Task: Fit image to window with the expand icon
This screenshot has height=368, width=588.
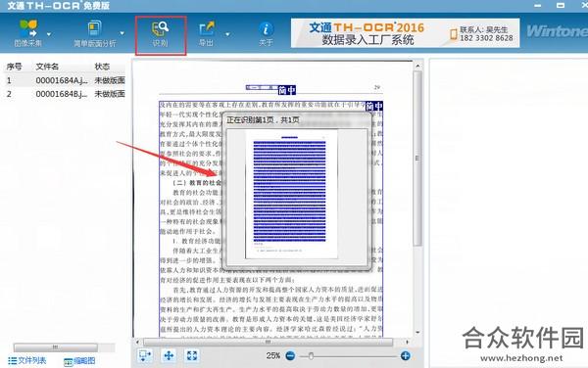Action: 192,355
